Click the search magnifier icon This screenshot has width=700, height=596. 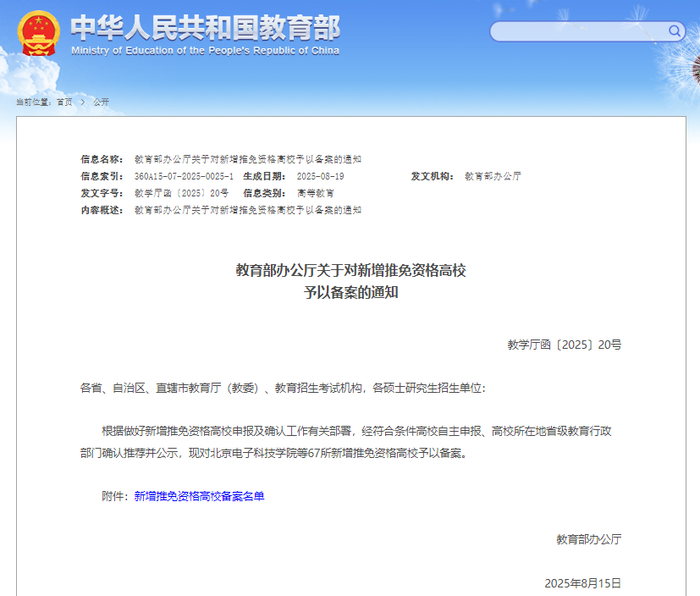[x=674, y=31]
